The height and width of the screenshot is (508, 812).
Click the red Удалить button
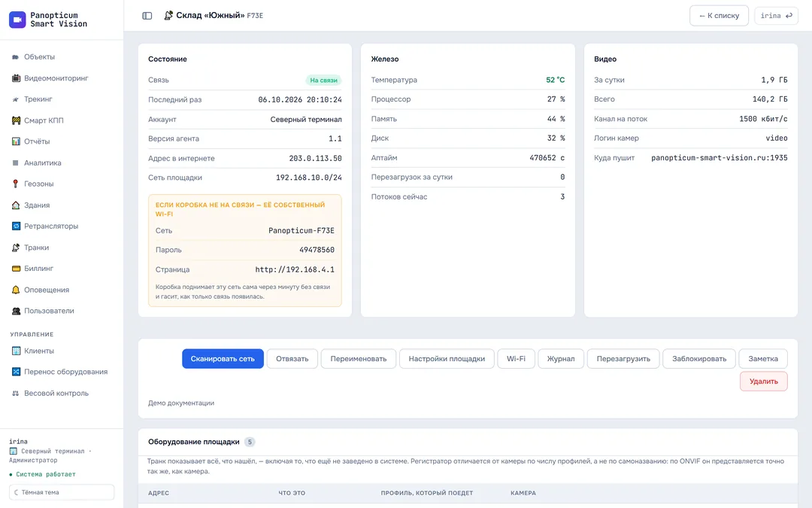click(763, 381)
